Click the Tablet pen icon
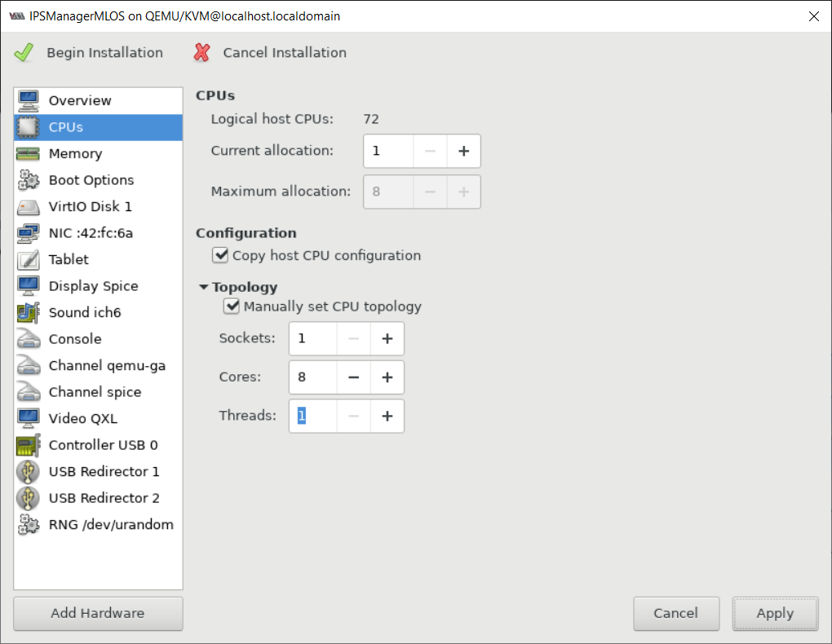The height and width of the screenshot is (644, 832). [x=28, y=260]
